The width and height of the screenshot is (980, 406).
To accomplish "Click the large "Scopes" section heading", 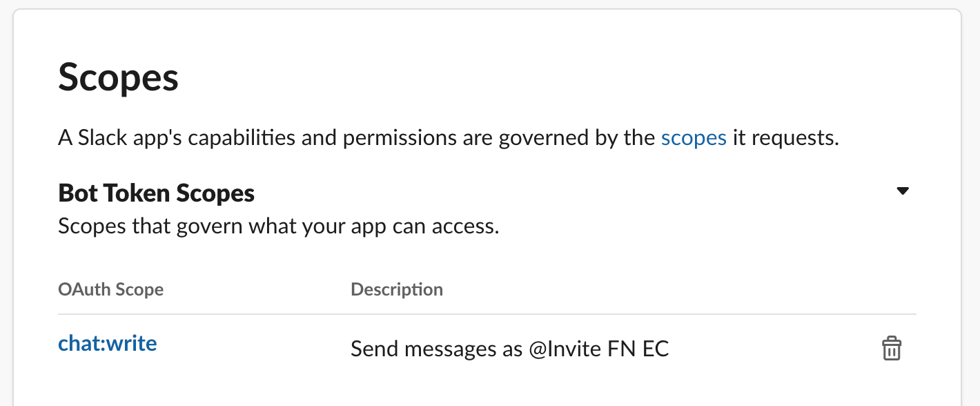I will pyautogui.click(x=118, y=77).
